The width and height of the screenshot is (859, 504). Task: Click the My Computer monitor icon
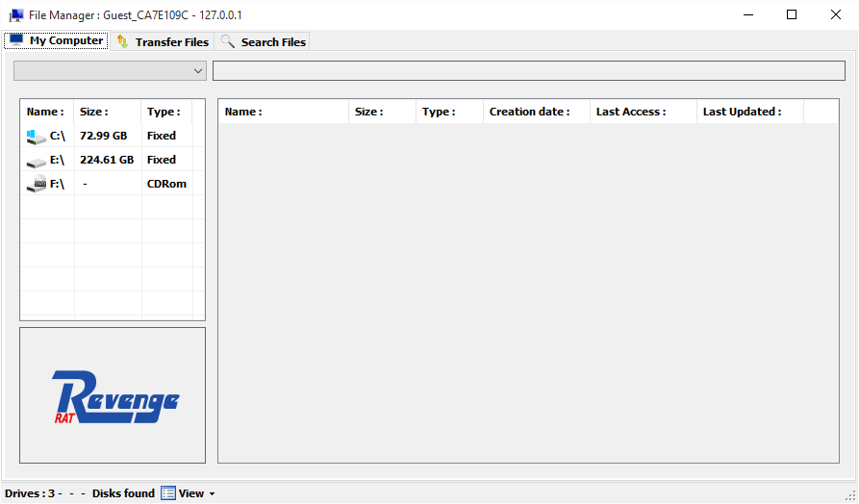click(16, 40)
